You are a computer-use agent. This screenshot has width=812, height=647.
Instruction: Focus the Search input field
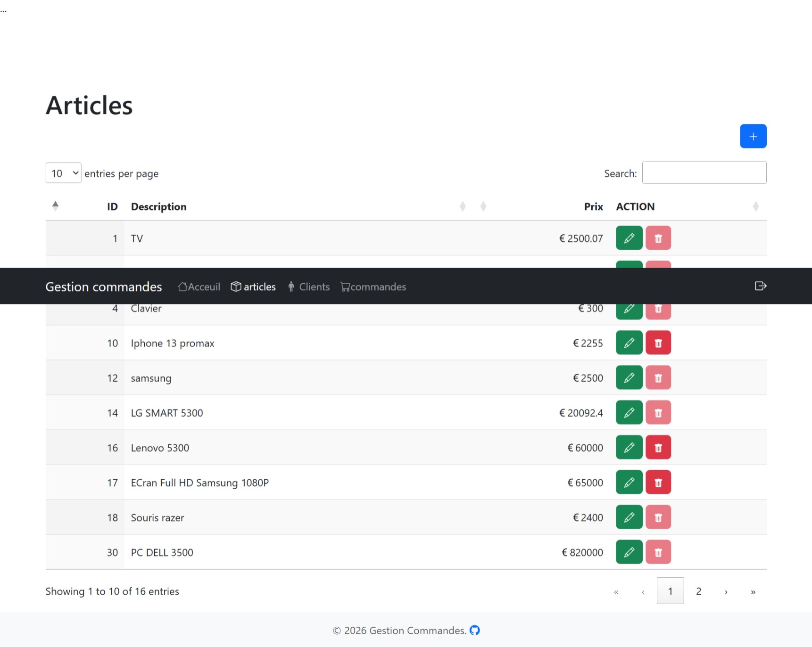(704, 172)
